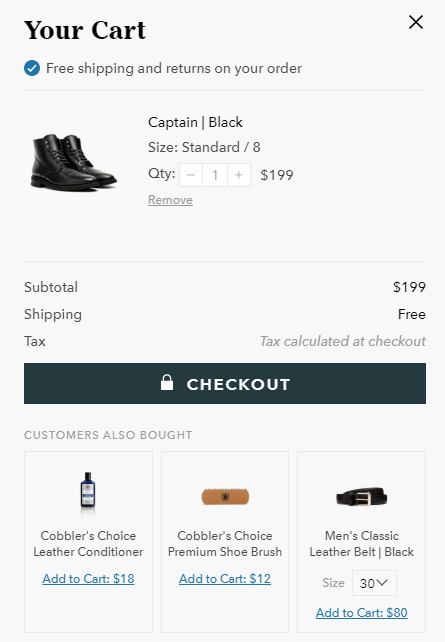Click the lock icon on Checkout button
This screenshot has width=445, height=642.
point(167,382)
